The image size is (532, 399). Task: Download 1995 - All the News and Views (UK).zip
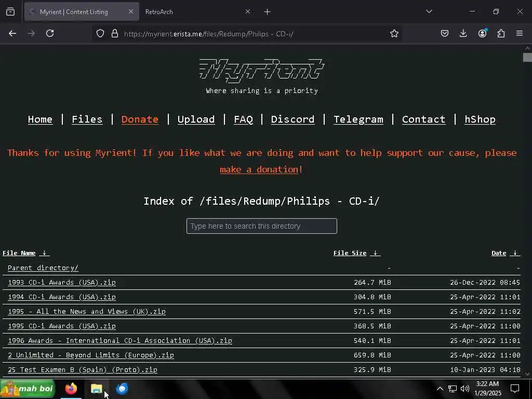pyautogui.click(x=87, y=312)
